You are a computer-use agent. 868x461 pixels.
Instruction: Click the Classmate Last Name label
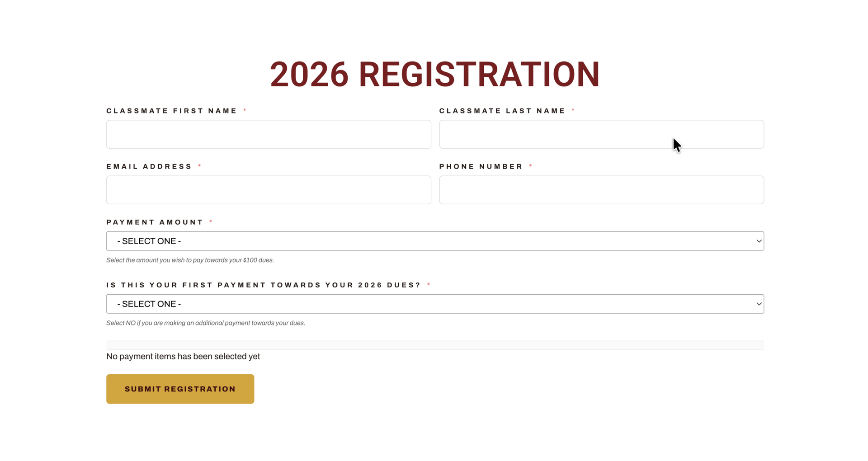[x=502, y=111]
